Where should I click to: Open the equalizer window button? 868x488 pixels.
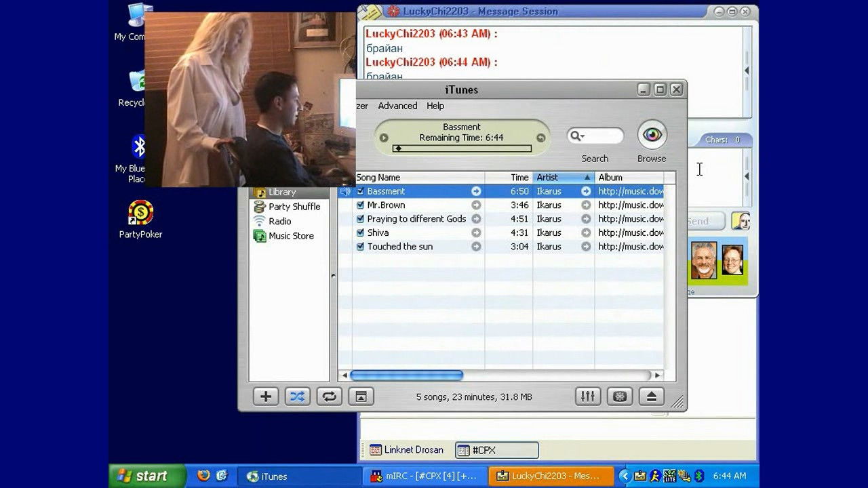587,396
